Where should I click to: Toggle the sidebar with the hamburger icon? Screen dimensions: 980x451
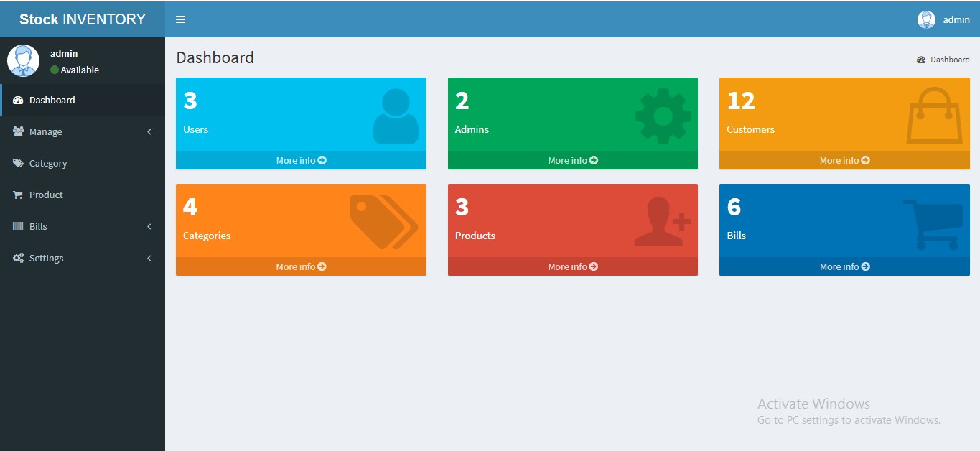pos(179,19)
